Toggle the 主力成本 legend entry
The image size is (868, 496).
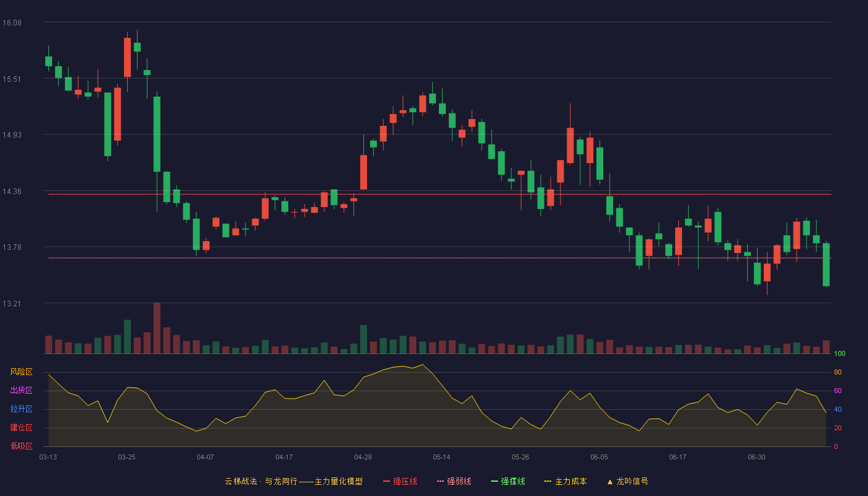(x=565, y=481)
